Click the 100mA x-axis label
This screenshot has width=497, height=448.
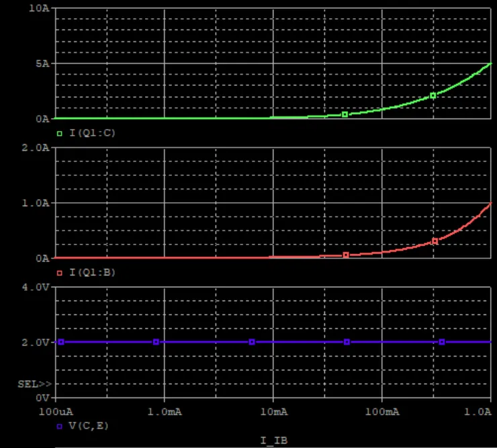pyautogui.click(x=382, y=412)
